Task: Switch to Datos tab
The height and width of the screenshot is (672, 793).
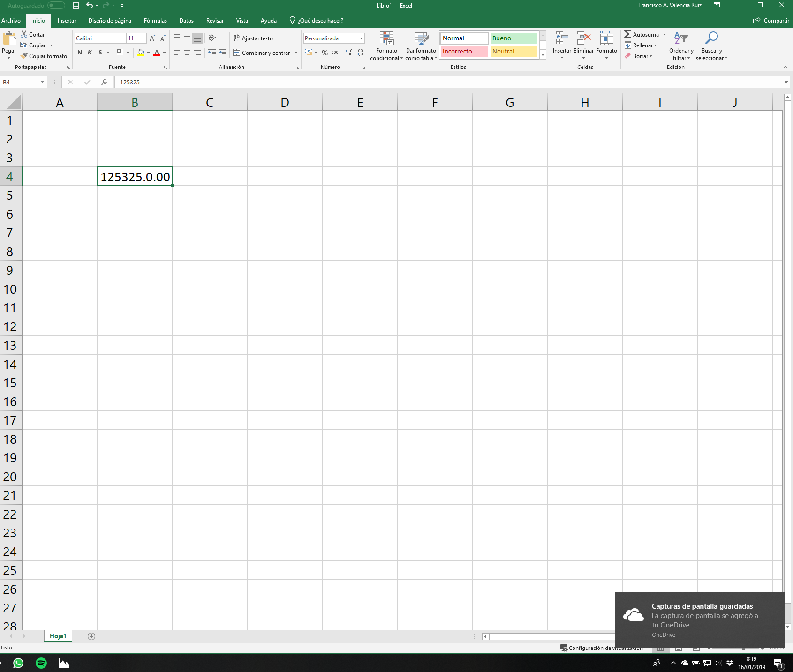Action: [186, 21]
